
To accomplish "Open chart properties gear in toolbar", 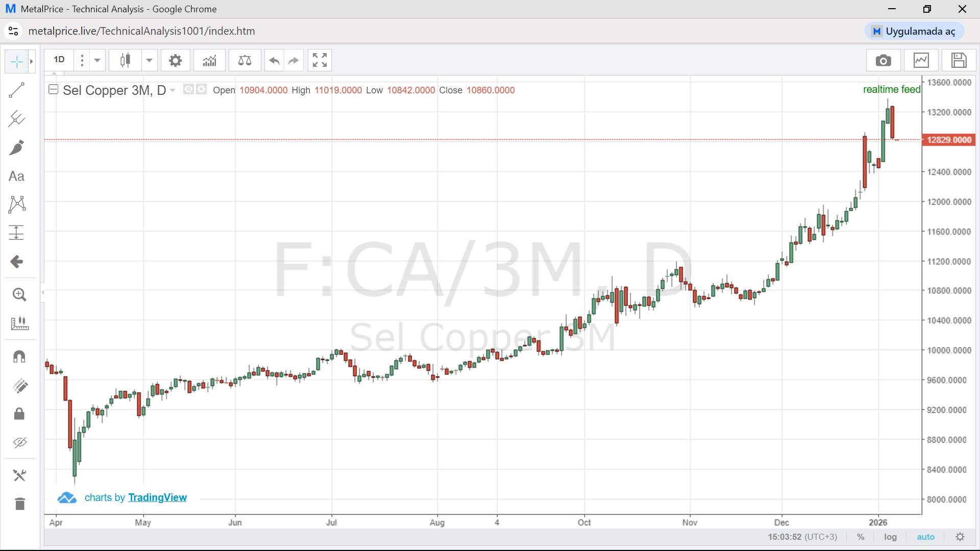I will (175, 61).
